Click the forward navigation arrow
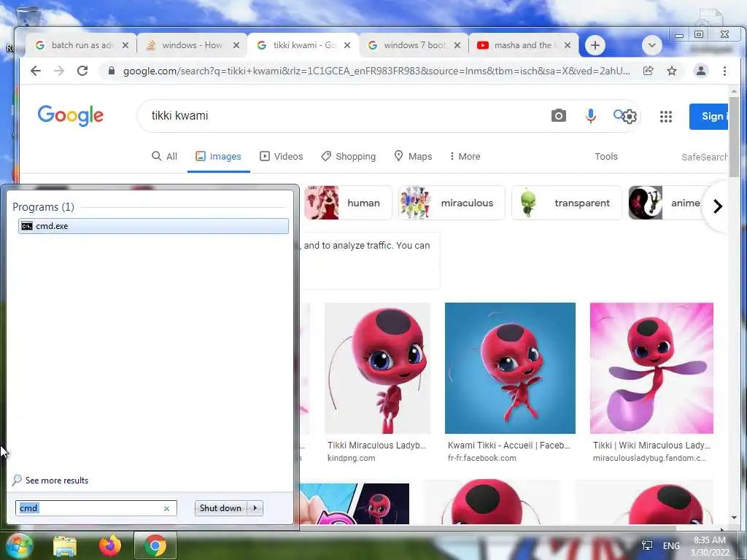The image size is (747, 560). (x=59, y=71)
